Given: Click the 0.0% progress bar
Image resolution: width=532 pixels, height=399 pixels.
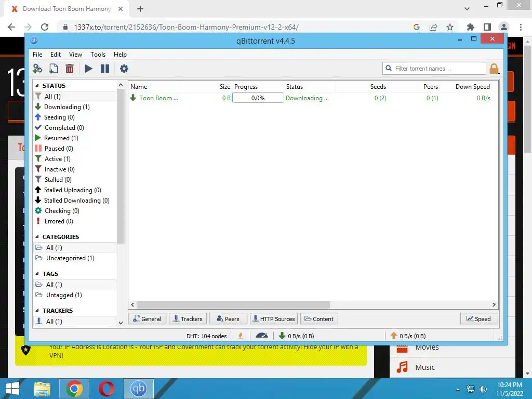Looking at the screenshot, I should tap(258, 98).
